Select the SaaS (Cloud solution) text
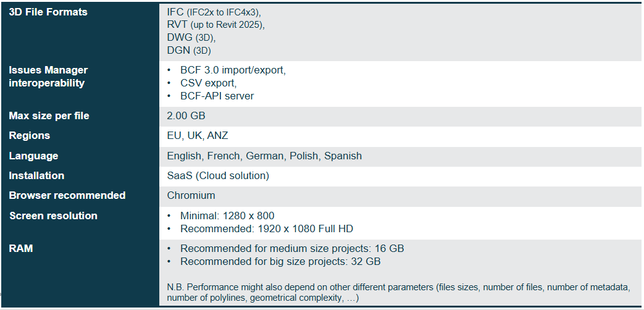This screenshot has width=644, height=310. coord(218,175)
